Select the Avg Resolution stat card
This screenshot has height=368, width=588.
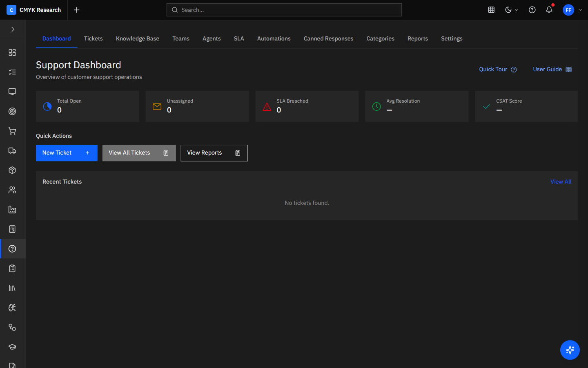tap(416, 106)
